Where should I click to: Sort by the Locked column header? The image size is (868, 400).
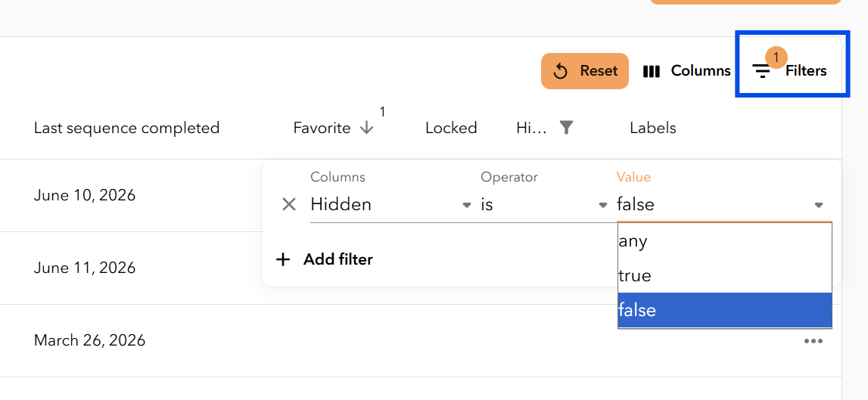(451, 128)
